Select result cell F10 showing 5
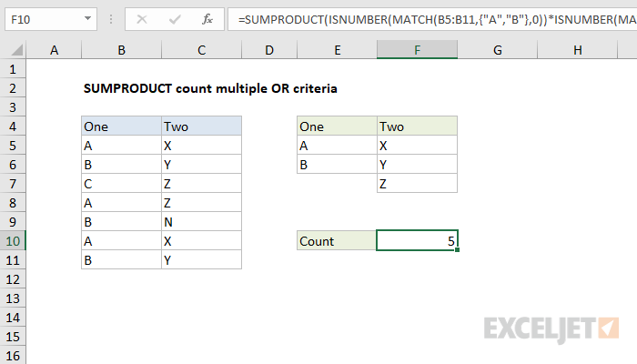The height and width of the screenshot is (364, 637). pos(417,240)
